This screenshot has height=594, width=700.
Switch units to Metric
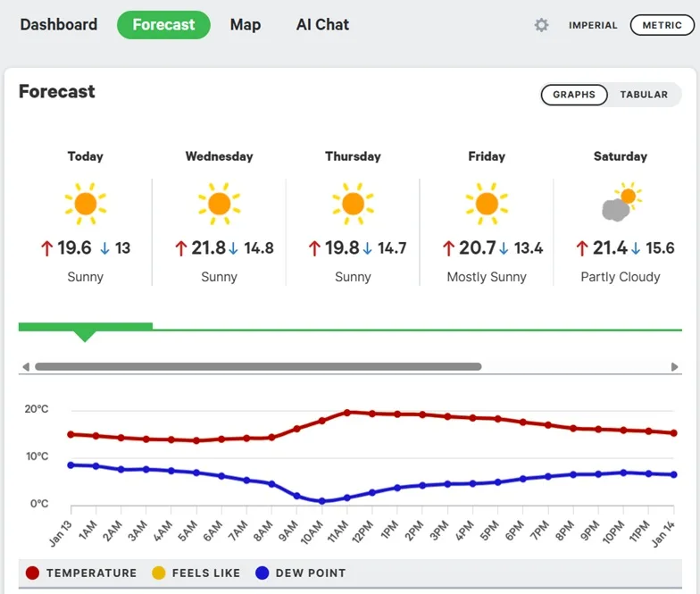662,25
